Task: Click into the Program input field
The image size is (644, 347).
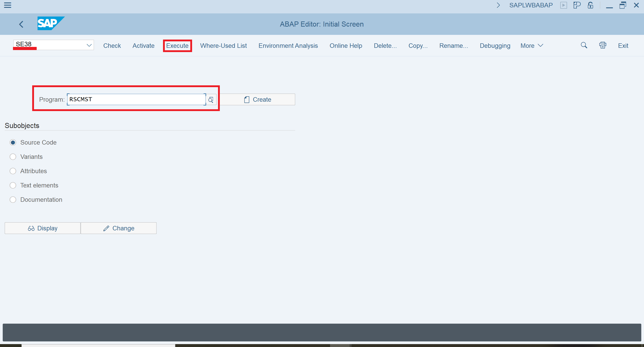Action: point(136,99)
